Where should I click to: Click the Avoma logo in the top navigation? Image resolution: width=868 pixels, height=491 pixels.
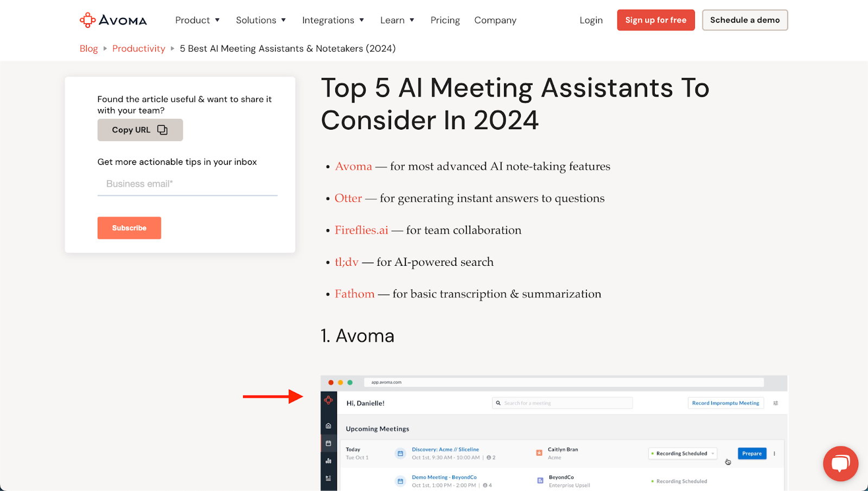click(x=113, y=20)
